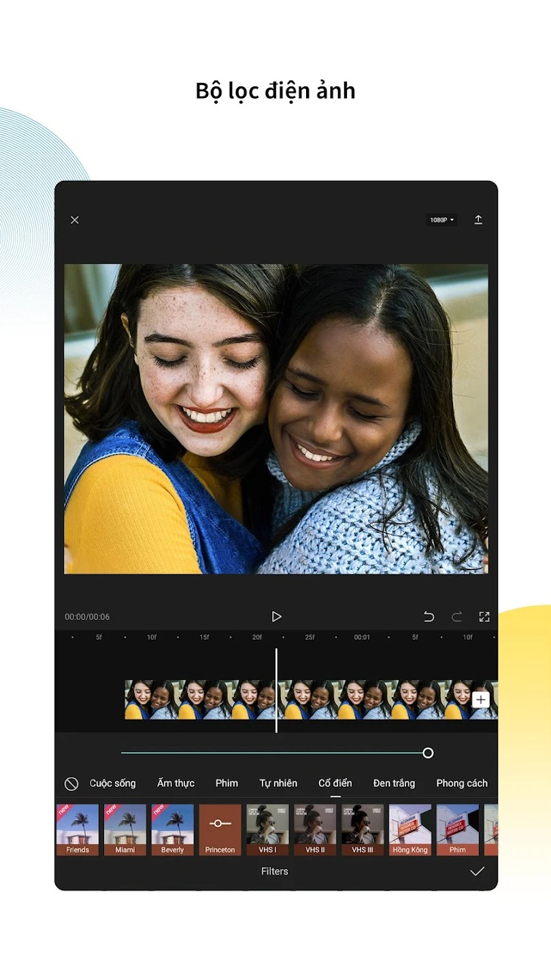
Task: Apply the Miami filter
Action: (x=125, y=830)
